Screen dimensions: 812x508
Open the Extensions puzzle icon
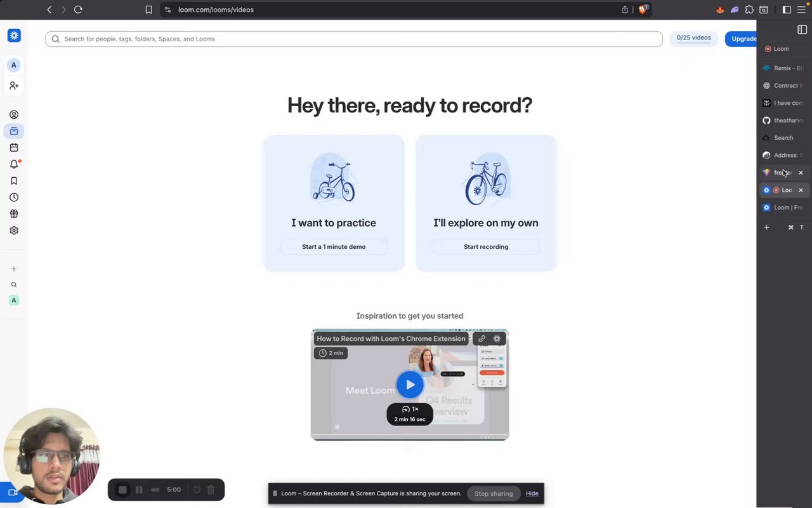click(x=749, y=10)
